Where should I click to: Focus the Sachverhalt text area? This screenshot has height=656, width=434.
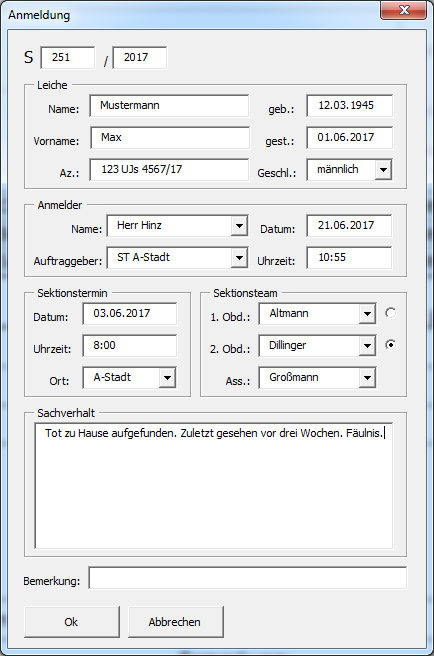[214, 485]
